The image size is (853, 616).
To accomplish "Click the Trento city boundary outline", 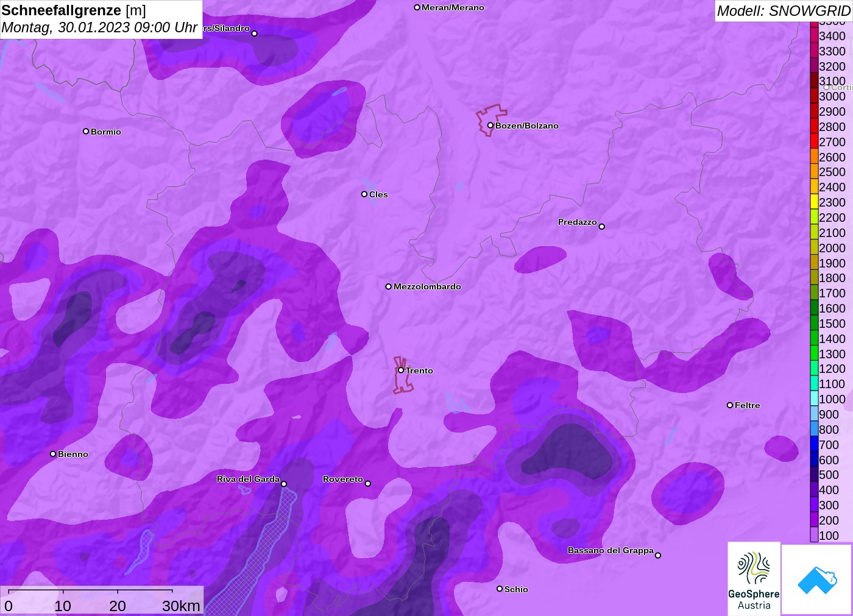I will (x=403, y=375).
